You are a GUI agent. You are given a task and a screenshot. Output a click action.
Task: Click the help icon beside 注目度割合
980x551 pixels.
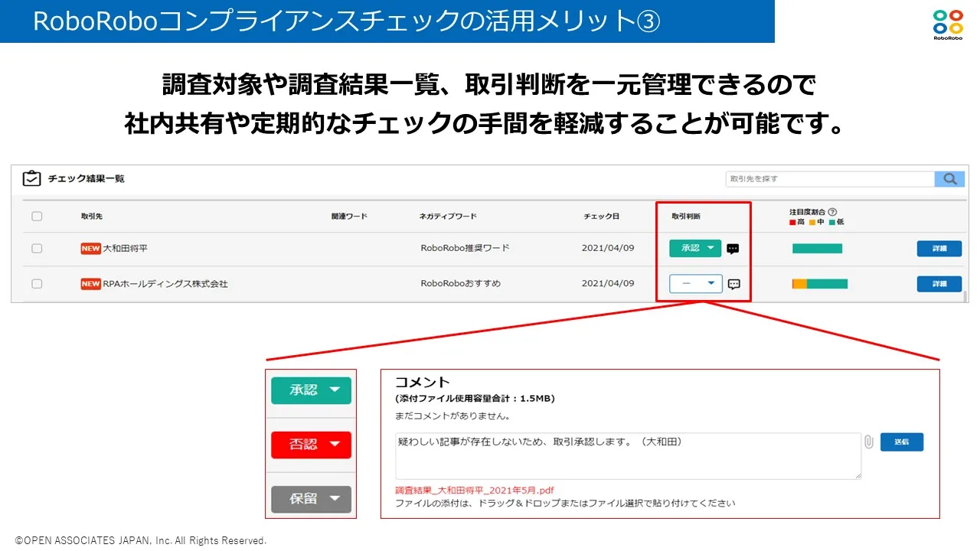coord(832,212)
